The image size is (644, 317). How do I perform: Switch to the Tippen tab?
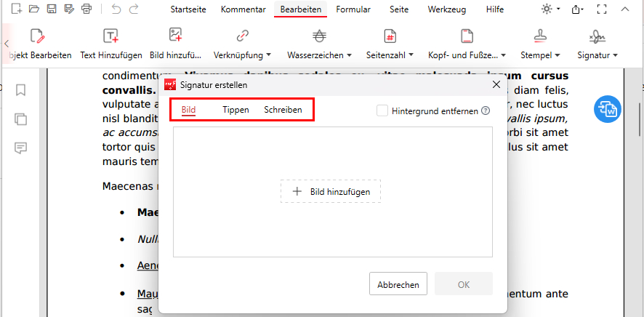(236, 110)
